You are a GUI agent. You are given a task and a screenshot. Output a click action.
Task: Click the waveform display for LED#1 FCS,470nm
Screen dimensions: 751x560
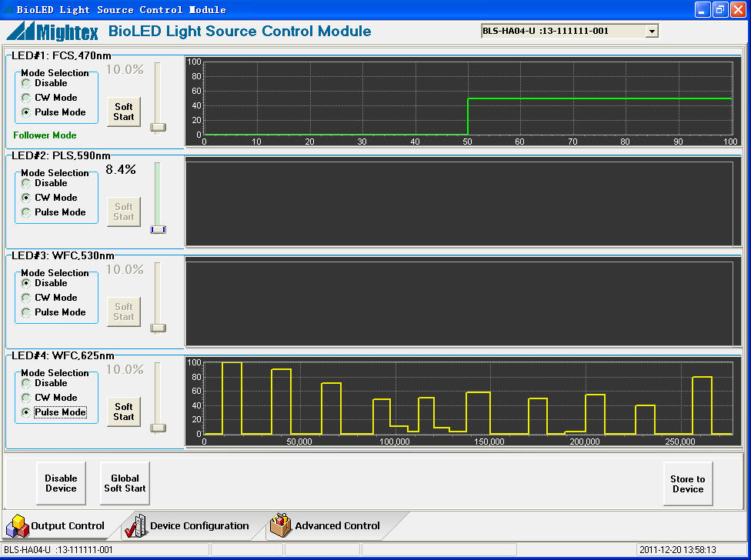coord(462,100)
